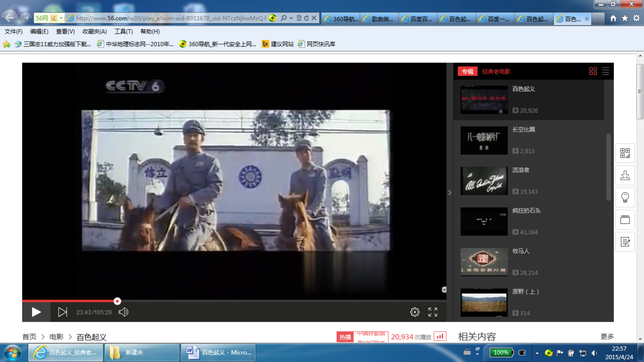This screenshot has width=644, height=362.
Task: Switch to the 百度百 tab
Action: point(418,19)
